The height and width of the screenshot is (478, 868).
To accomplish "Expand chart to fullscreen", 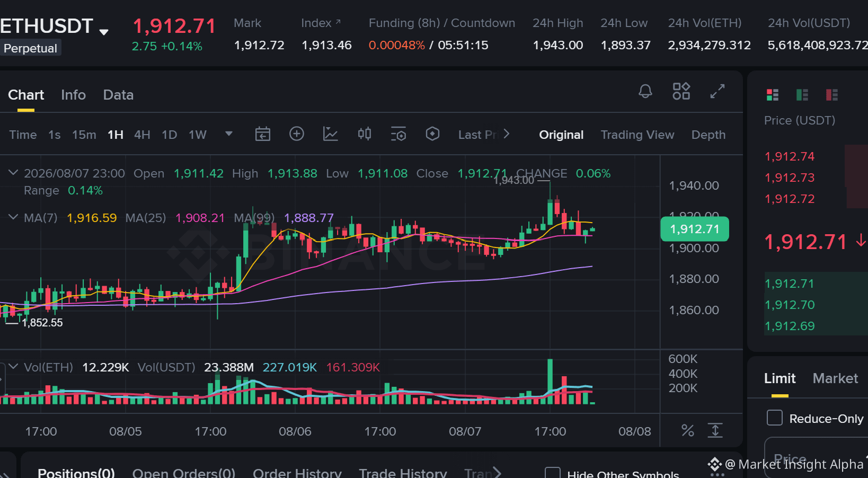I will point(718,91).
